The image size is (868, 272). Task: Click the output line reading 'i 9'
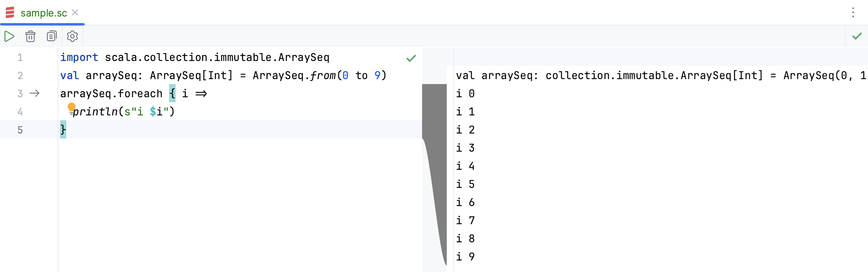[465, 256]
